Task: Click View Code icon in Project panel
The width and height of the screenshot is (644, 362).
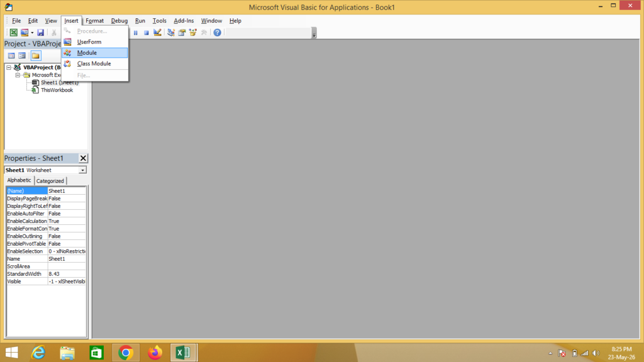Action: (11, 55)
